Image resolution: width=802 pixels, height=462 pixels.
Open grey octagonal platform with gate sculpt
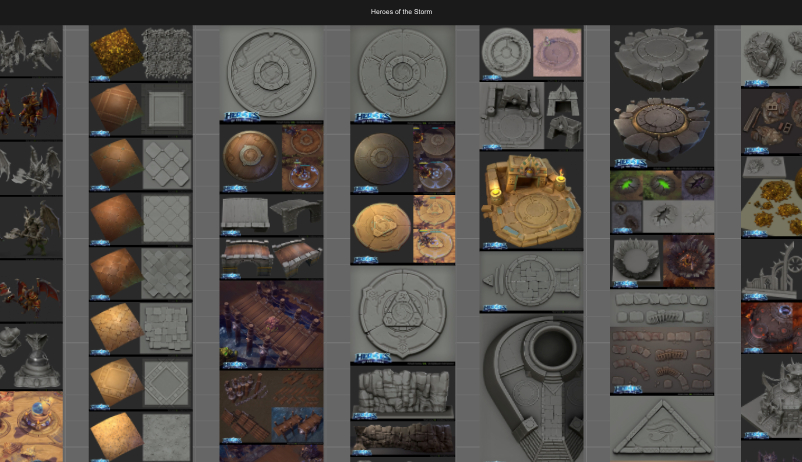click(531, 116)
